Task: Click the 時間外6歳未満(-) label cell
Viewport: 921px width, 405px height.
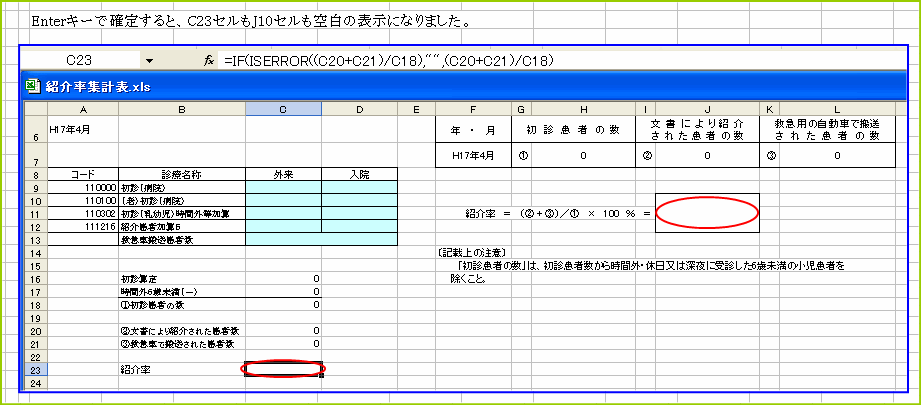Action: click(182, 291)
